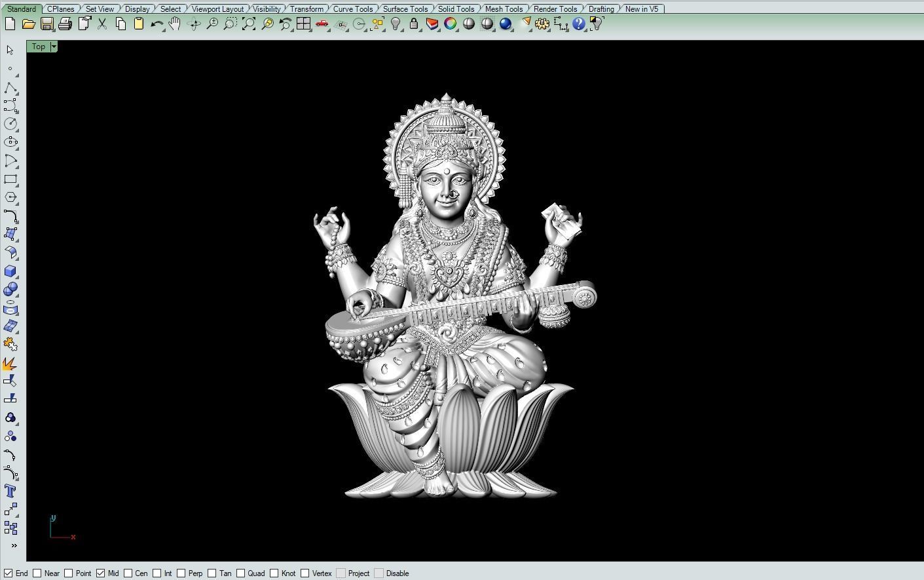Select the Box solid tool in sidebar

10,271
